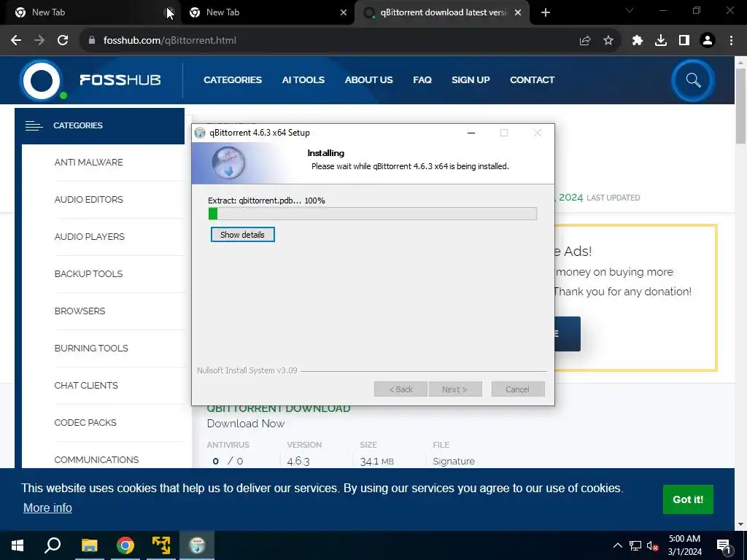Screen dimensions: 747x560
Task: Show hidden system tray icons
Action: (x=617, y=545)
